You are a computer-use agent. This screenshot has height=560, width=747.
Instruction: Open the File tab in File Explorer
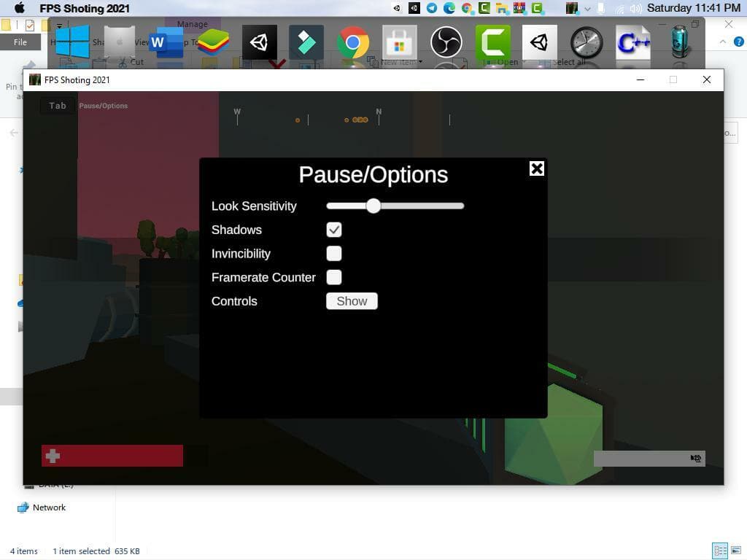(x=20, y=42)
